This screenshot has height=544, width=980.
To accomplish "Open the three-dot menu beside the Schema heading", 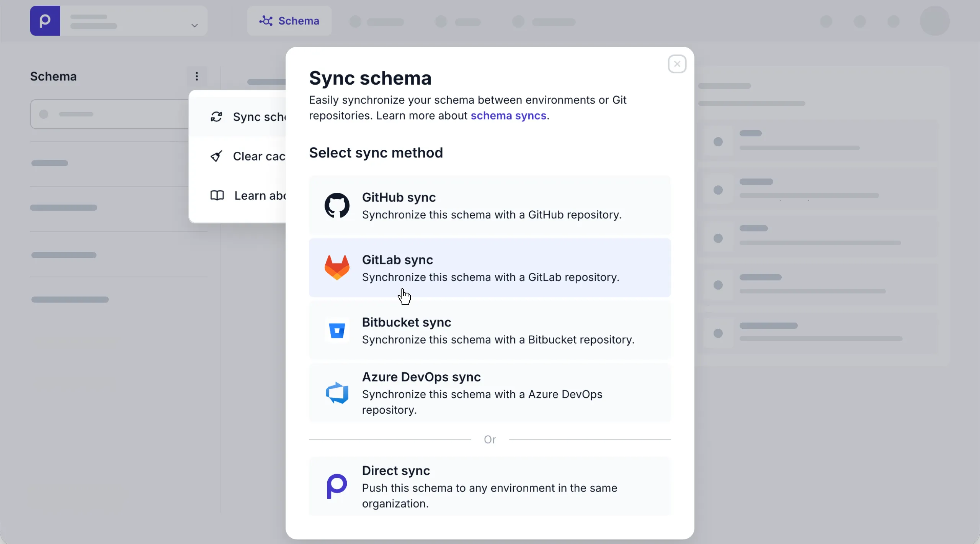I will (x=197, y=76).
